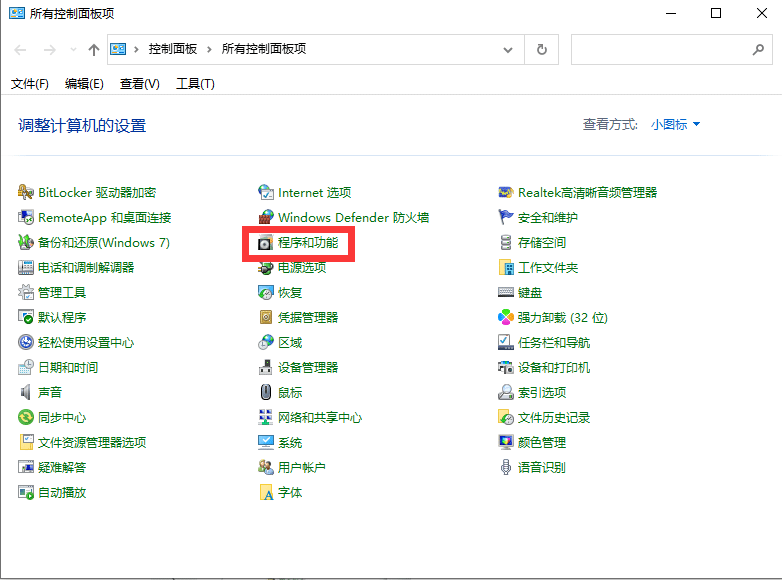782x580 pixels.
Task: Go up one folder level
Action: pyautogui.click(x=93, y=49)
